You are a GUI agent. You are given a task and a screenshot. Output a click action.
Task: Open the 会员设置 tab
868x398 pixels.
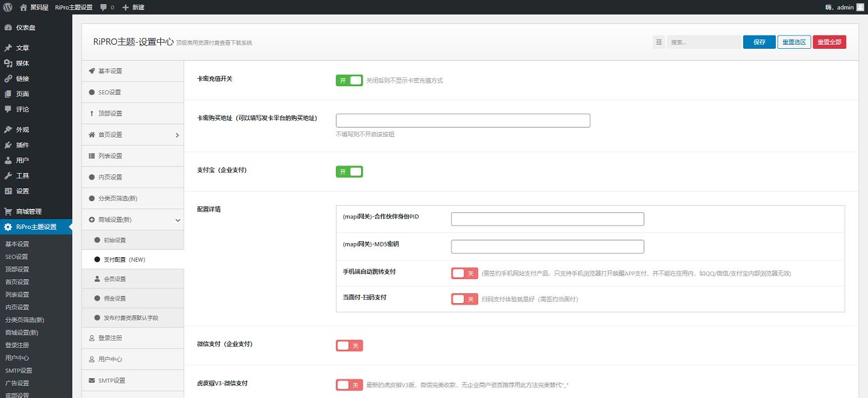114,278
